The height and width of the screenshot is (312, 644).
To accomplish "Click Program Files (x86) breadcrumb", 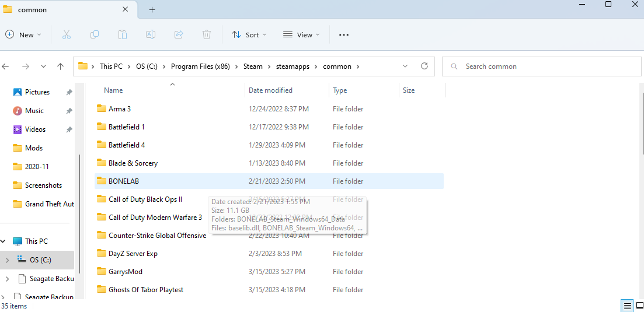I will [200, 66].
